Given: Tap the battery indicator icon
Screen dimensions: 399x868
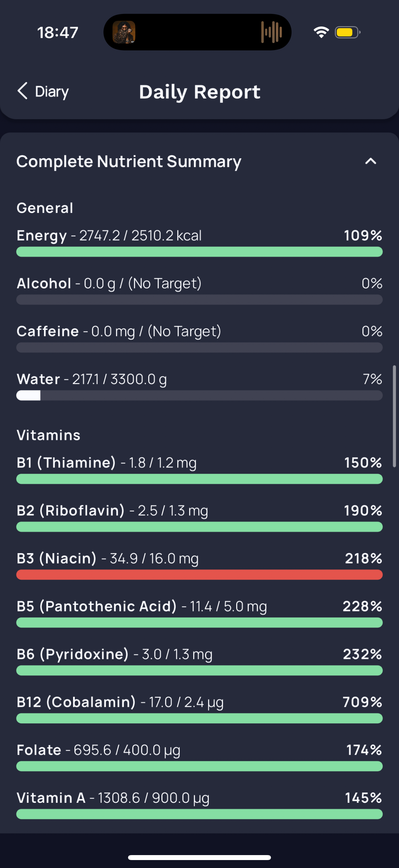Looking at the screenshot, I should point(347,32).
